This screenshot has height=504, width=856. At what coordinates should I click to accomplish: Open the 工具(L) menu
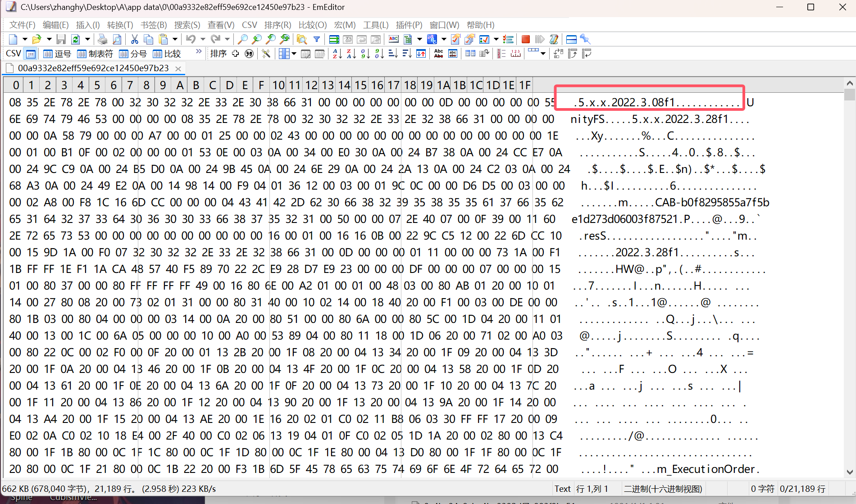pos(376,25)
